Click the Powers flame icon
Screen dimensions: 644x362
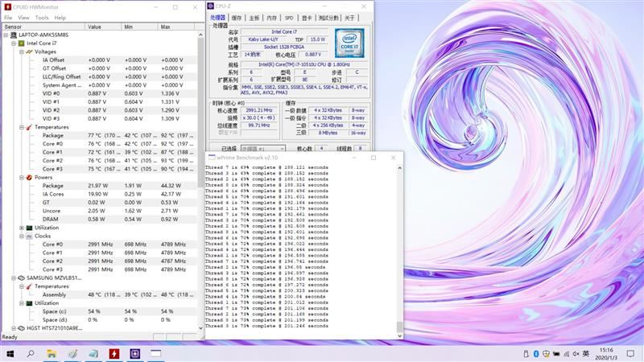tap(29, 177)
